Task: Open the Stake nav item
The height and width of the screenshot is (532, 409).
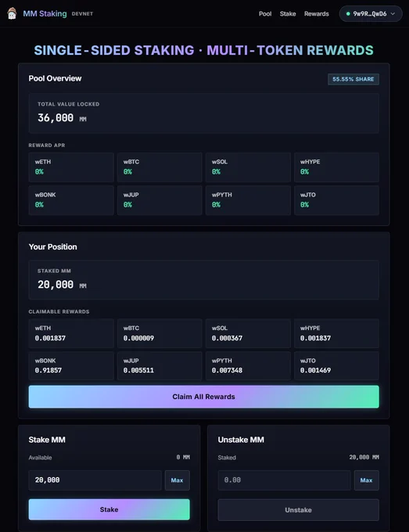Action: click(288, 14)
